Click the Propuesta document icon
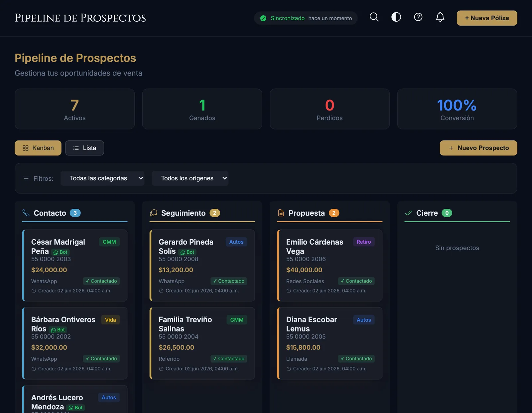This screenshot has width=532, height=413. pos(281,213)
